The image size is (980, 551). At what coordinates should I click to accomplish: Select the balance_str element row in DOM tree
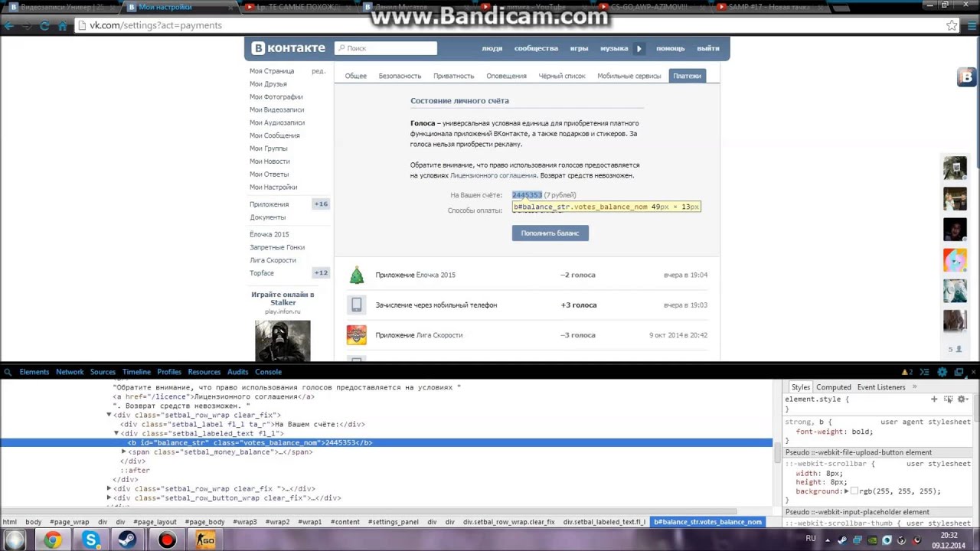point(386,442)
